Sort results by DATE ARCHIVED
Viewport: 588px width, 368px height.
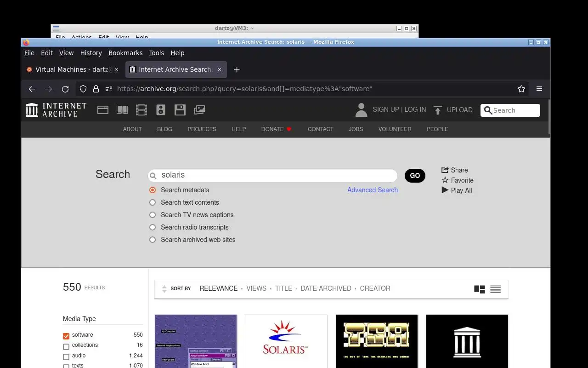[326, 288]
